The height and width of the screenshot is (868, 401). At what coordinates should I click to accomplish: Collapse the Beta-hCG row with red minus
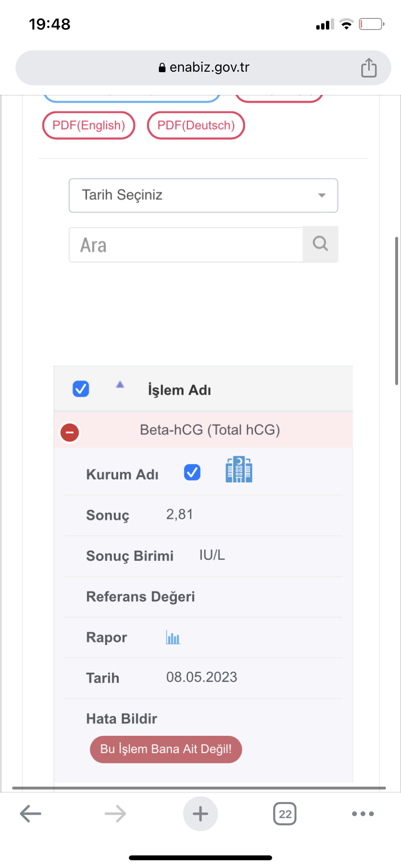[x=70, y=432]
